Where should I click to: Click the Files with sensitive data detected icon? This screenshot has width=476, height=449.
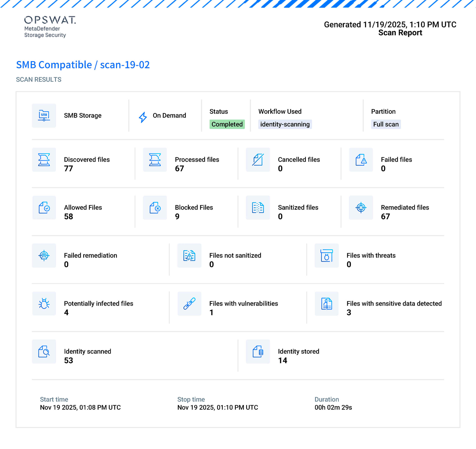[x=326, y=303]
